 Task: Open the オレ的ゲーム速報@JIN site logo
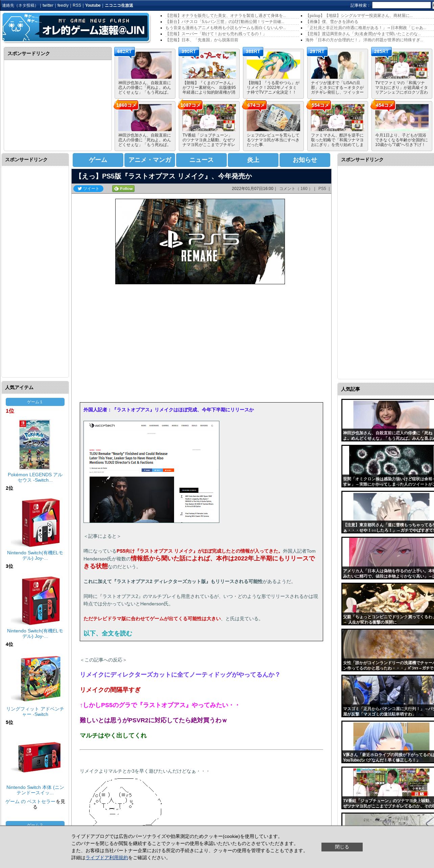tap(76, 27)
